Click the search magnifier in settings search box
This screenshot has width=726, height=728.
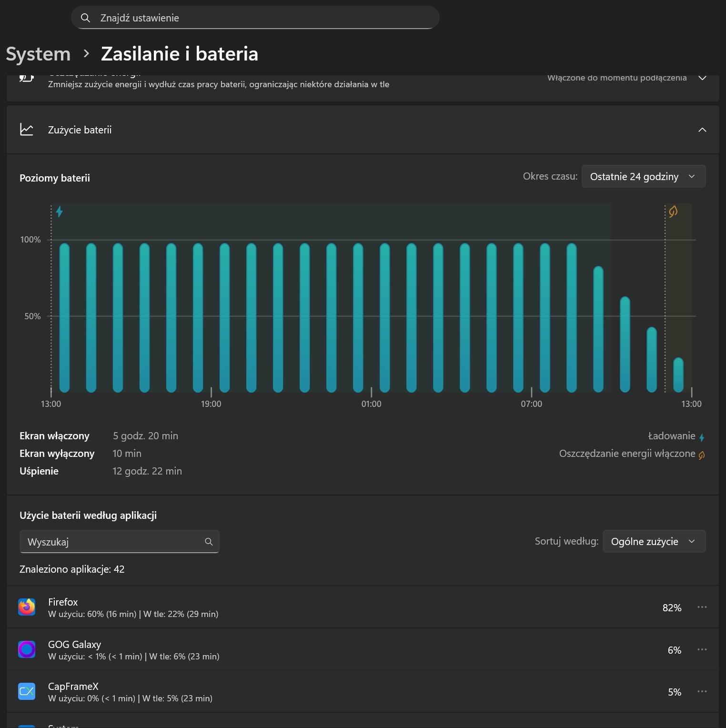point(86,18)
